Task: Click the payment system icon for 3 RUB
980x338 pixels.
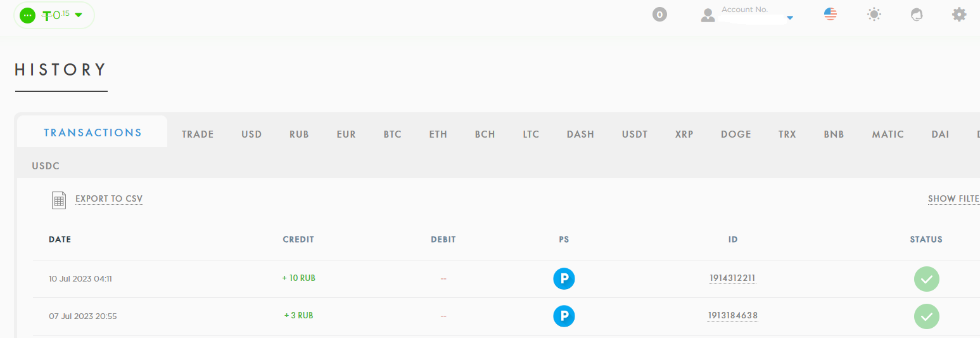Action: (564, 316)
